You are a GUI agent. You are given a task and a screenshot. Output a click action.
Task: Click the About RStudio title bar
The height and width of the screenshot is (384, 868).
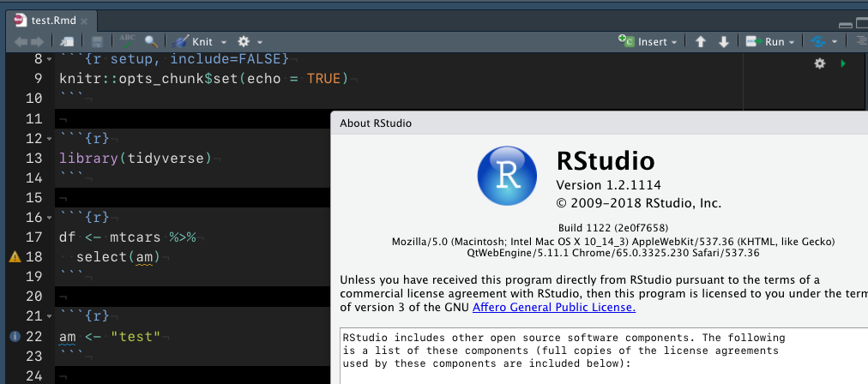(x=600, y=123)
